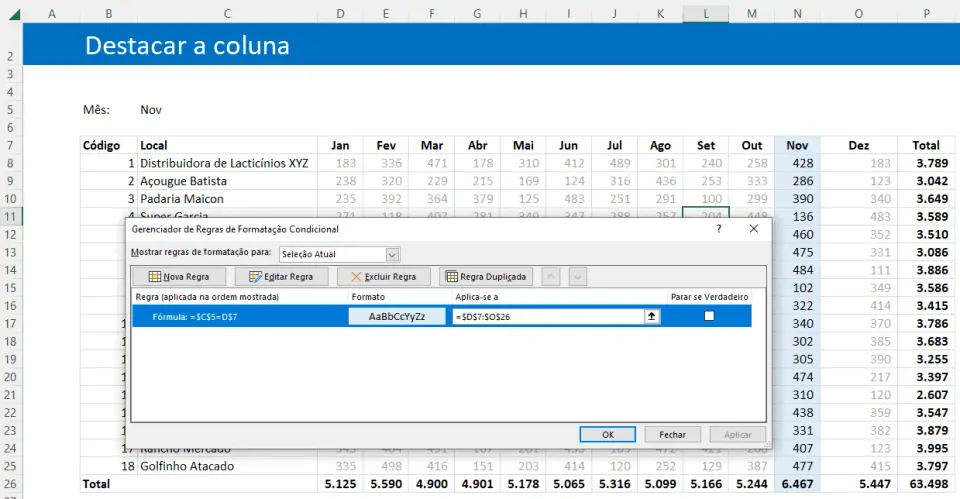Select row 26 header
960x499 pixels.
pos(10,484)
